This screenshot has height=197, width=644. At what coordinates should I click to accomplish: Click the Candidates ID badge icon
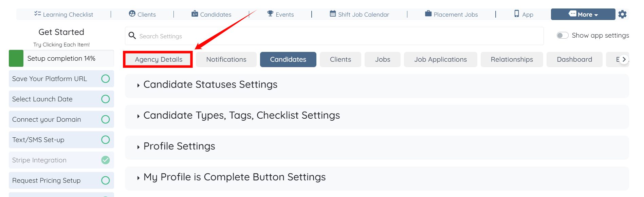195,14
